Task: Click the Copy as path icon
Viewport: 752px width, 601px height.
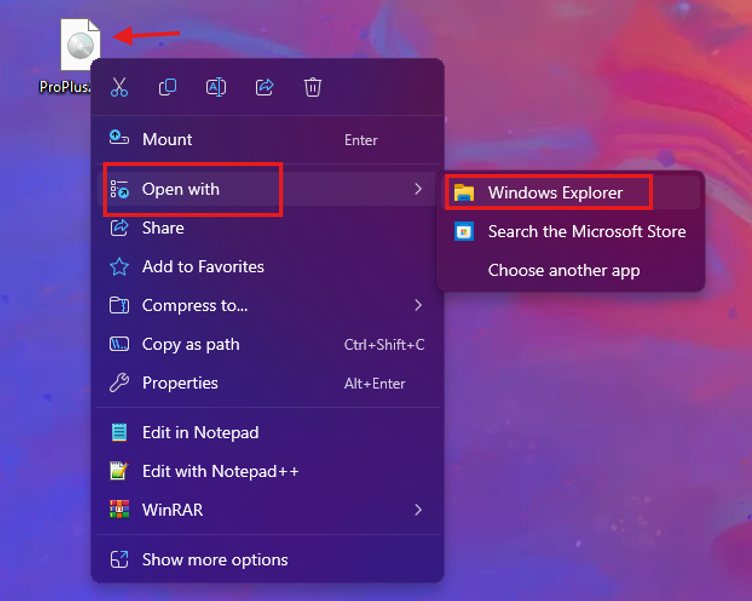Action: [x=119, y=344]
